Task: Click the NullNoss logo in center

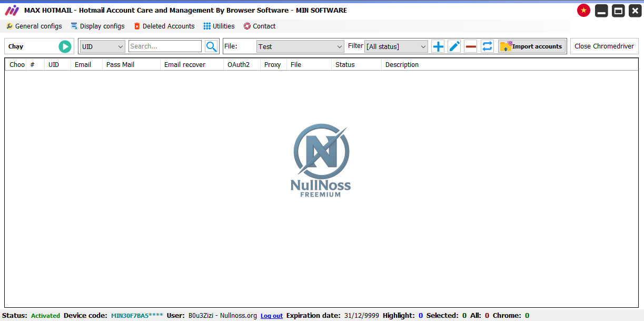Action: [x=321, y=160]
